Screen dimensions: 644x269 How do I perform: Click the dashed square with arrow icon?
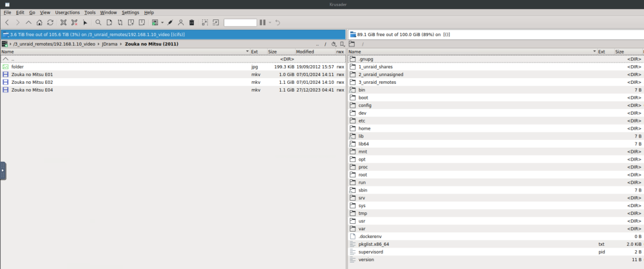pyautogui.click(x=205, y=23)
